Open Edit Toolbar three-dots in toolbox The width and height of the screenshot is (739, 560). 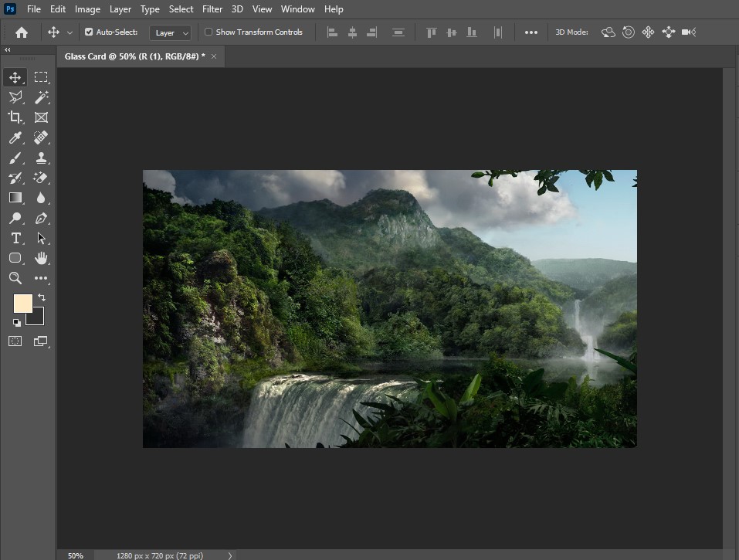click(41, 278)
